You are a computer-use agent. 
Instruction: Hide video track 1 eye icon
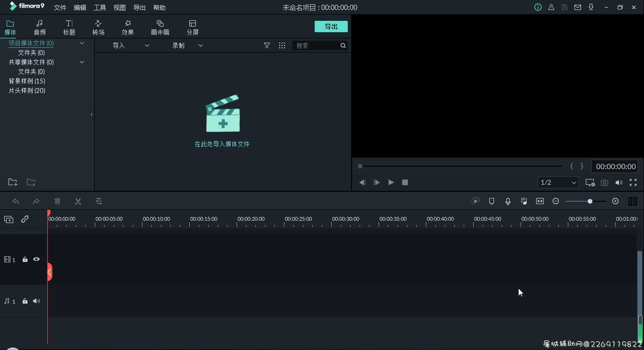tap(36, 260)
